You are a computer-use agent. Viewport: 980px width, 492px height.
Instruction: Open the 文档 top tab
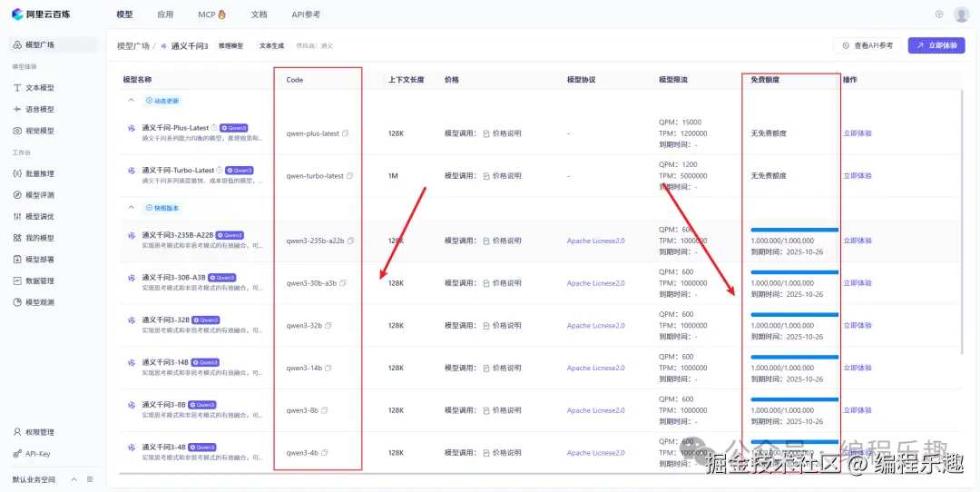point(259,15)
